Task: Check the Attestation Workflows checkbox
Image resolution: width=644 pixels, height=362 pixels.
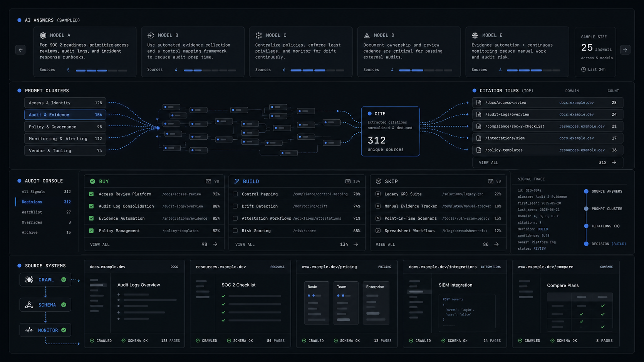Action: (235, 218)
